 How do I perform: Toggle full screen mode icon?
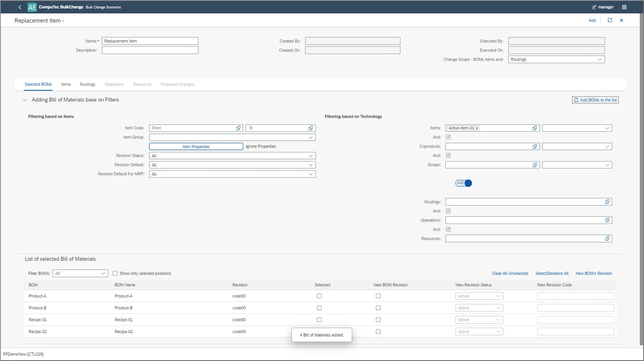[x=610, y=20]
